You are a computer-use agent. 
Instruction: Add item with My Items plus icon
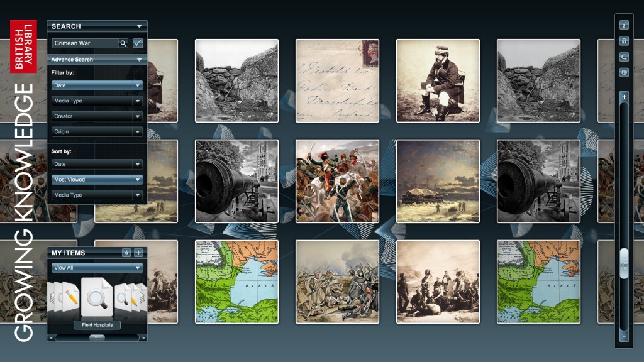click(x=138, y=253)
